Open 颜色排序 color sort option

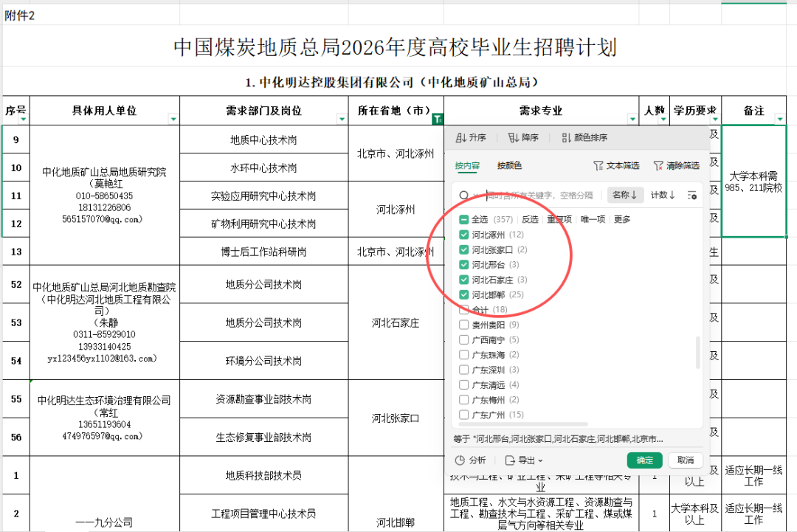click(567, 138)
